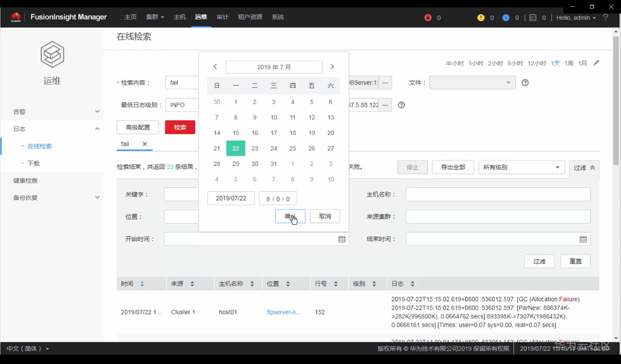Image resolution: width=621 pixels, height=364 pixels.
Task: Open the 所有级别 level dropdown
Action: pos(522,167)
